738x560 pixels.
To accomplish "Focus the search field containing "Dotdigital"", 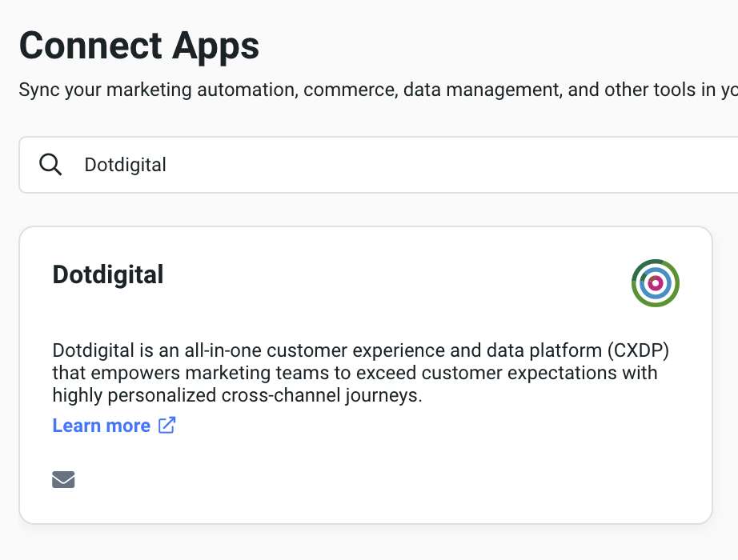I will pos(400,165).
